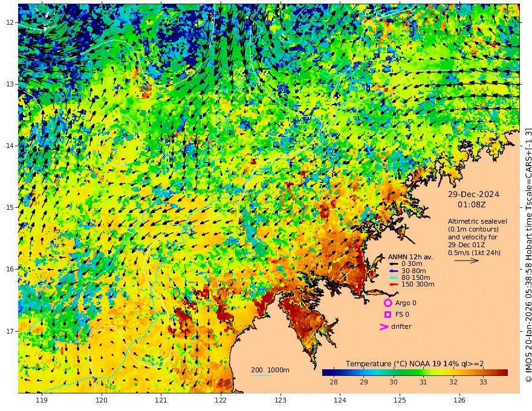Viewport: 532px width, 411px height.
Task: Click the dark red end of temperature colorbar
Action: click(x=504, y=372)
